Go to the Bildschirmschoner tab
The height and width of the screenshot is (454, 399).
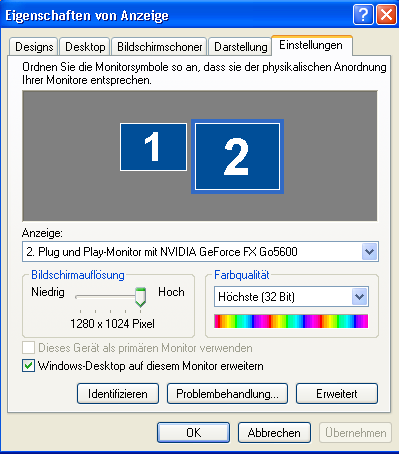159,47
